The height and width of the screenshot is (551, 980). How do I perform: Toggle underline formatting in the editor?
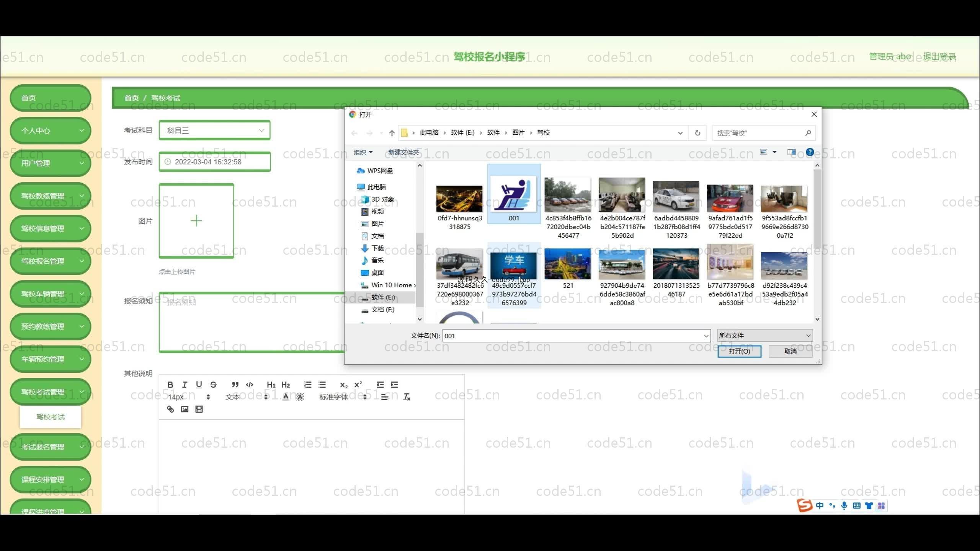[199, 385]
